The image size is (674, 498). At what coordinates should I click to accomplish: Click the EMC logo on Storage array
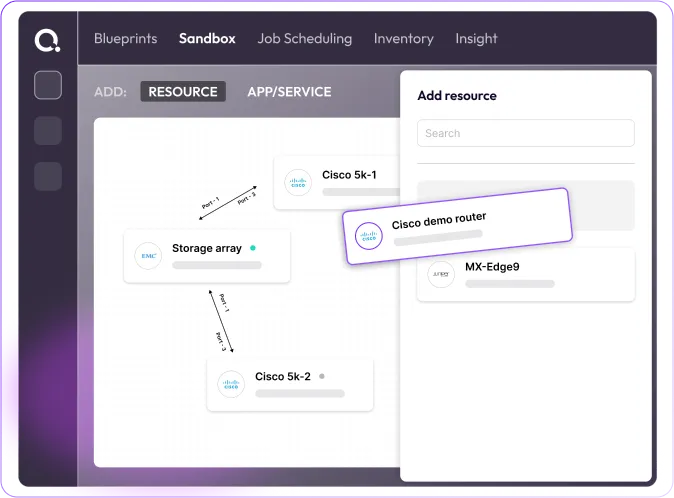[148, 256]
